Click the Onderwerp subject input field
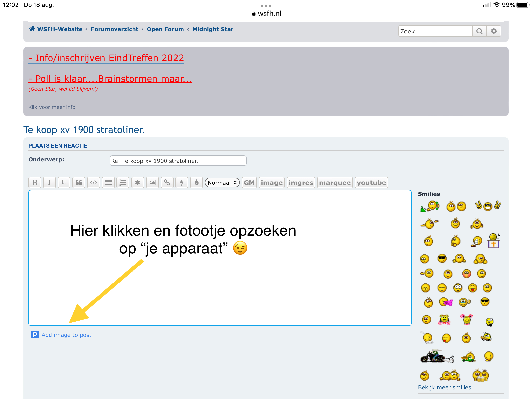The height and width of the screenshot is (399, 532). 178,161
